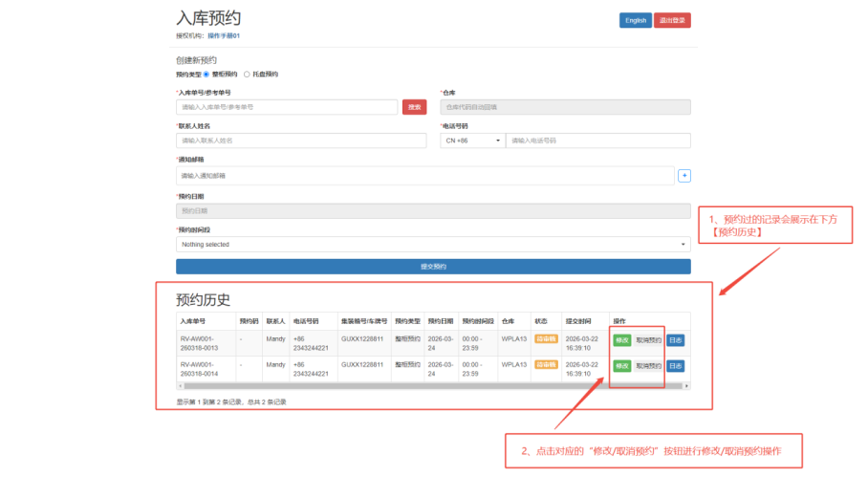
Task: Click the horizontal scrollbar under history table
Action: (382, 386)
